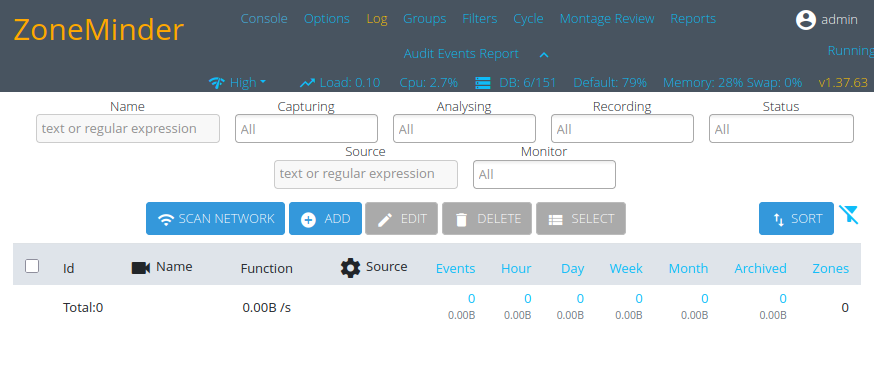Open the Log viewer
Image resolution: width=874 pixels, height=382 pixels.
click(x=377, y=18)
